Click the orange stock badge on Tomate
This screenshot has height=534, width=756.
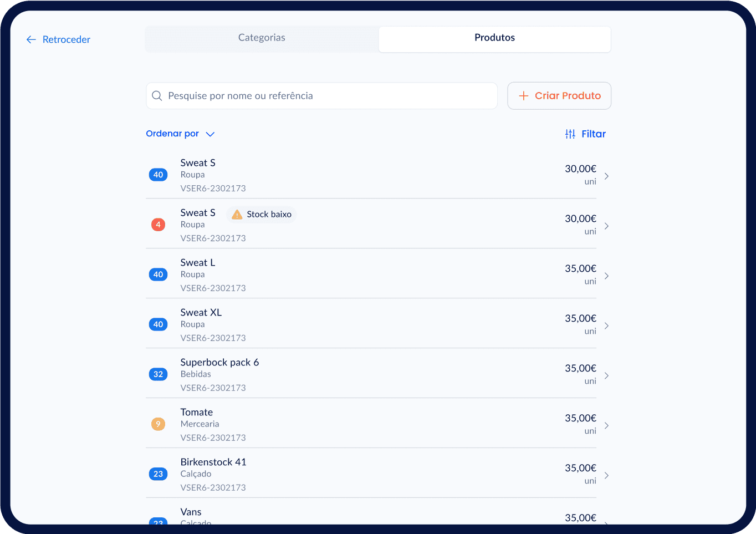[x=158, y=424]
